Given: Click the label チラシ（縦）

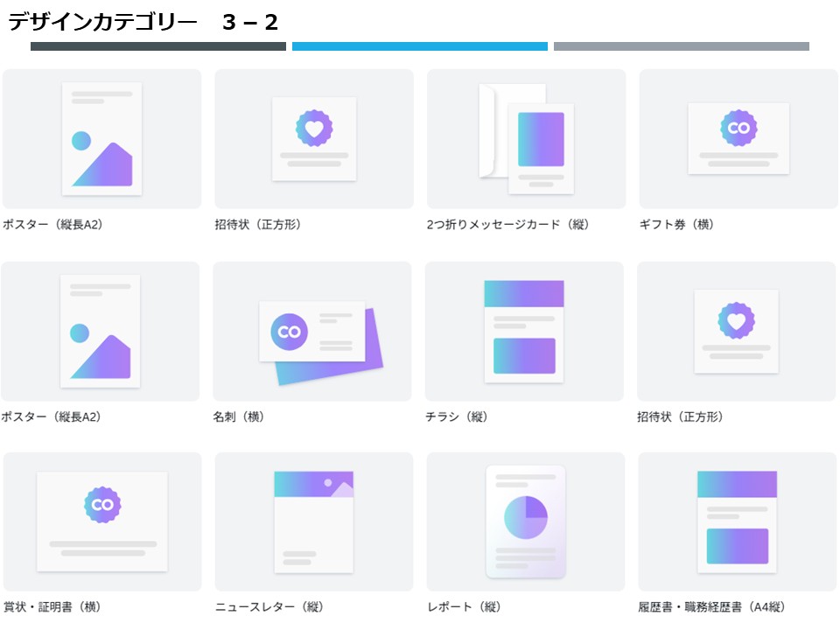Looking at the screenshot, I should click(x=457, y=416).
